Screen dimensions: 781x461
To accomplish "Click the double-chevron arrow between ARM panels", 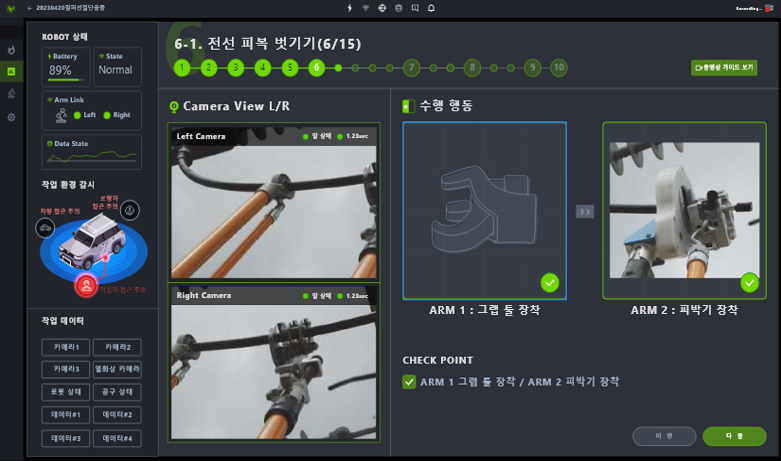I will tap(585, 211).
